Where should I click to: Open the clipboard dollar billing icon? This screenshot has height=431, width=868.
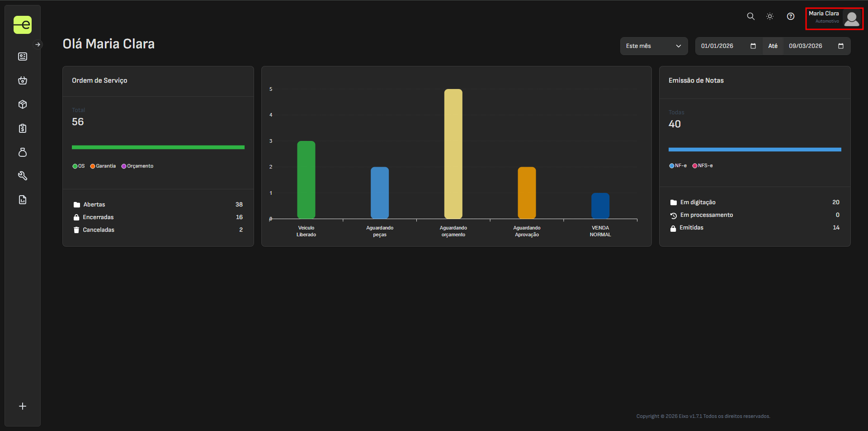click(23, 128)
